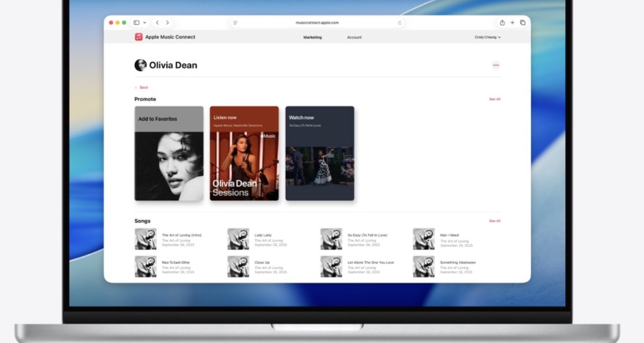Click the privacy report icon in the address bar

(236, 23)
